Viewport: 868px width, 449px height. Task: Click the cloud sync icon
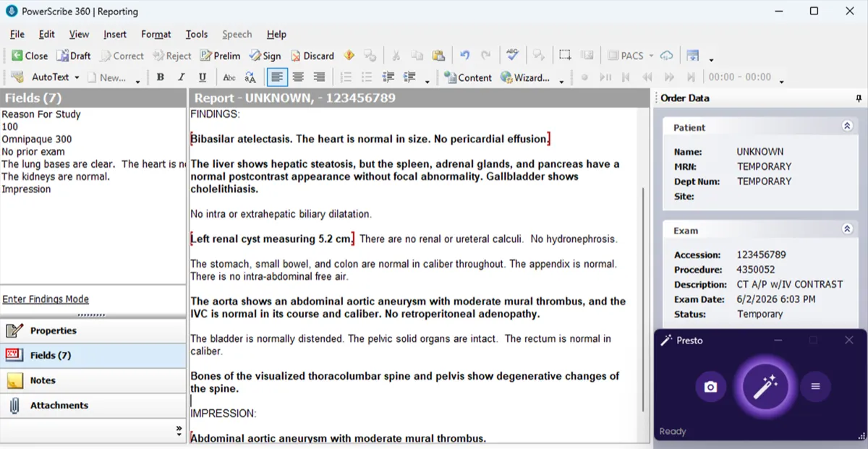click(x=667, y=56)
